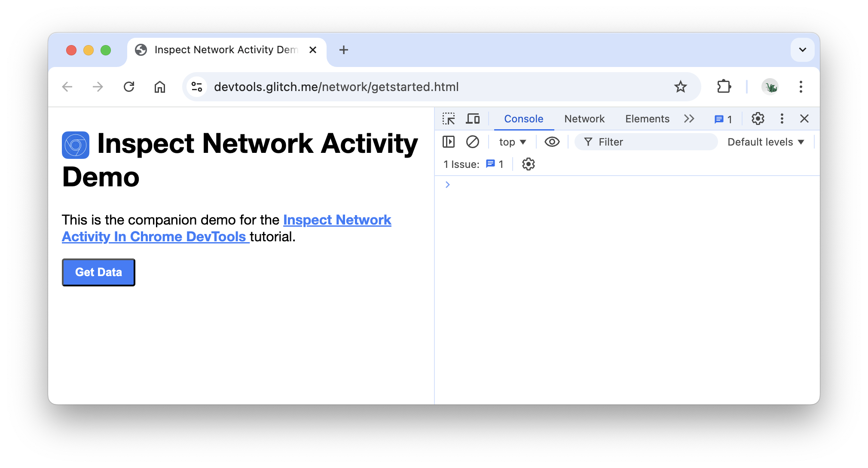Switch to the Network panel tab
This screenshot has height=468, width=868.
pyautogui.click(x=584, y=118)
